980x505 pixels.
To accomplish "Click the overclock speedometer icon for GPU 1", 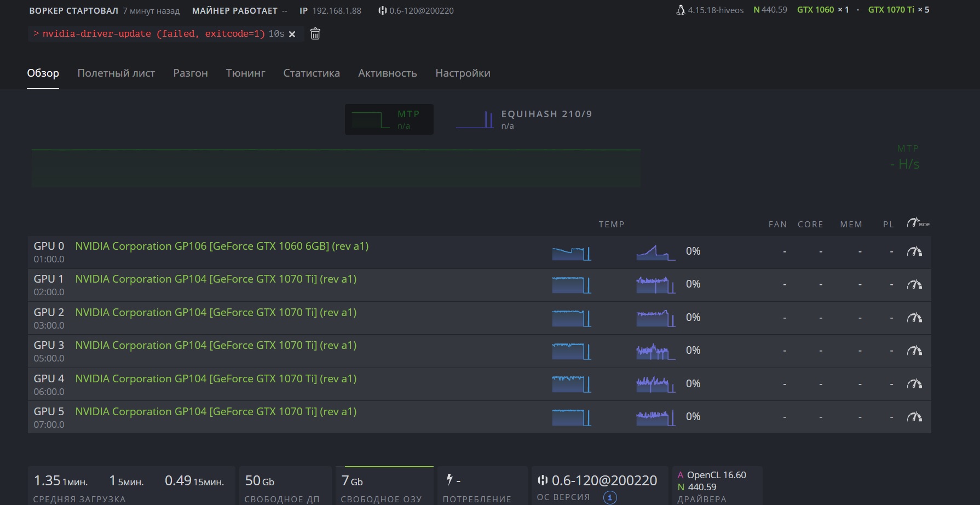I will pyautogui.click(x=914, y=285).
